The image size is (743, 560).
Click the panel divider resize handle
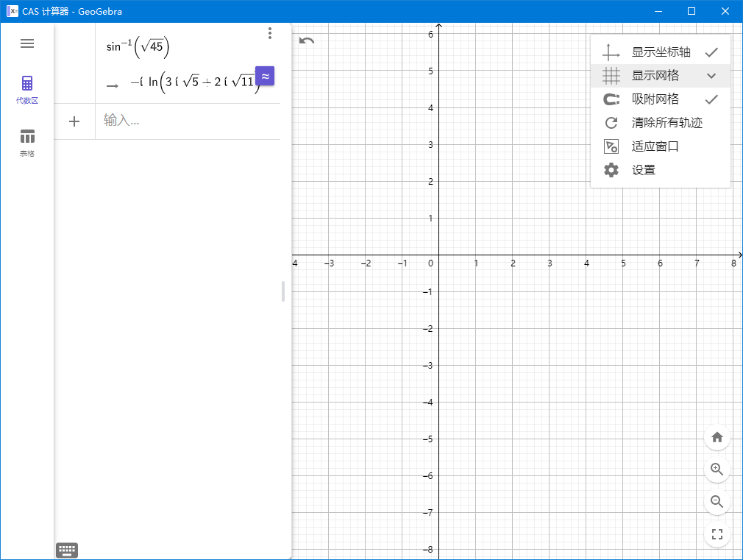click(283, 291)
